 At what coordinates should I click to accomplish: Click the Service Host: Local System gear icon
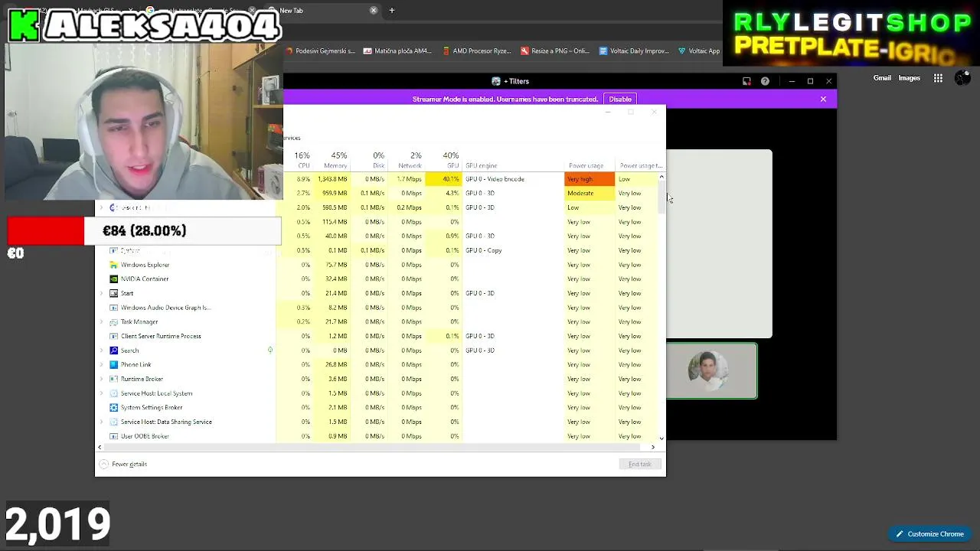(x=114, y=393)
